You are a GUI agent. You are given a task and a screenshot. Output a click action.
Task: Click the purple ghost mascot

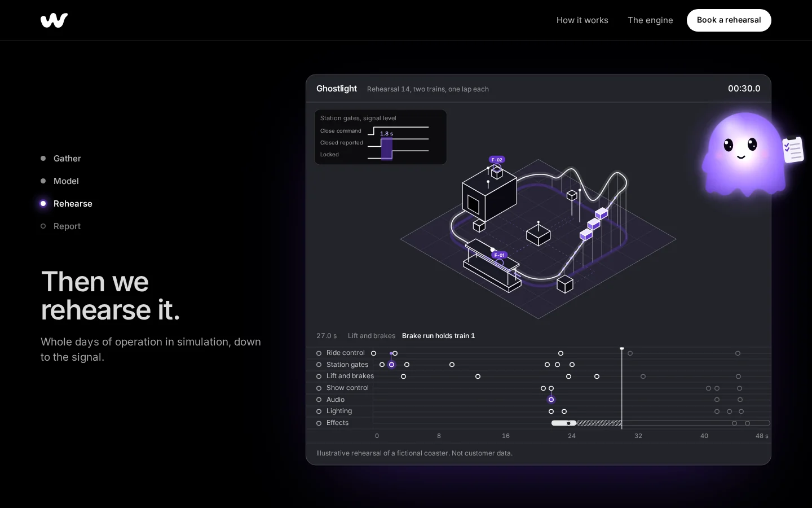(x=743, y=154)
